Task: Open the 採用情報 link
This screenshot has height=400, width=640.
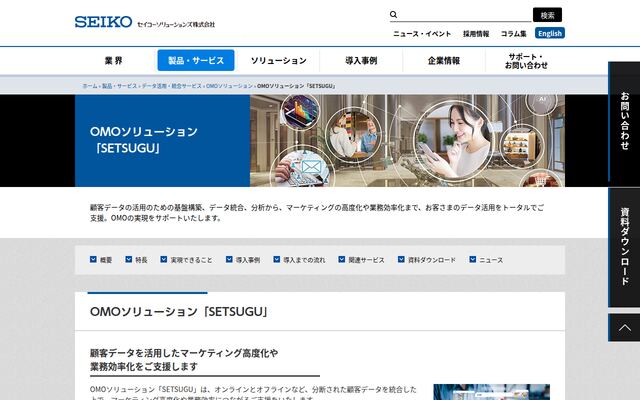Action: [476, 33]
